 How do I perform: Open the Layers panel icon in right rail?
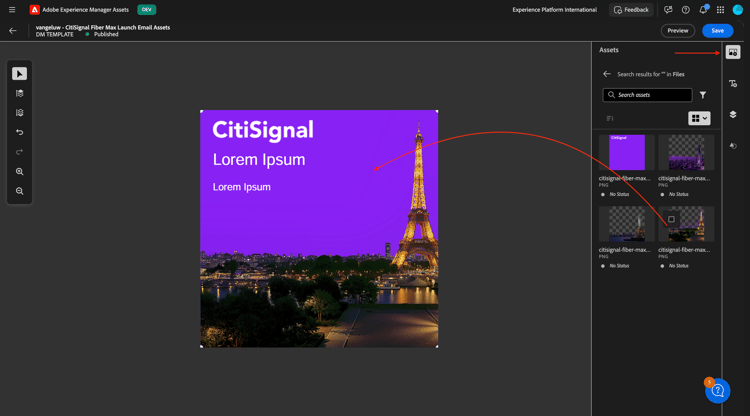pos(733,115)
